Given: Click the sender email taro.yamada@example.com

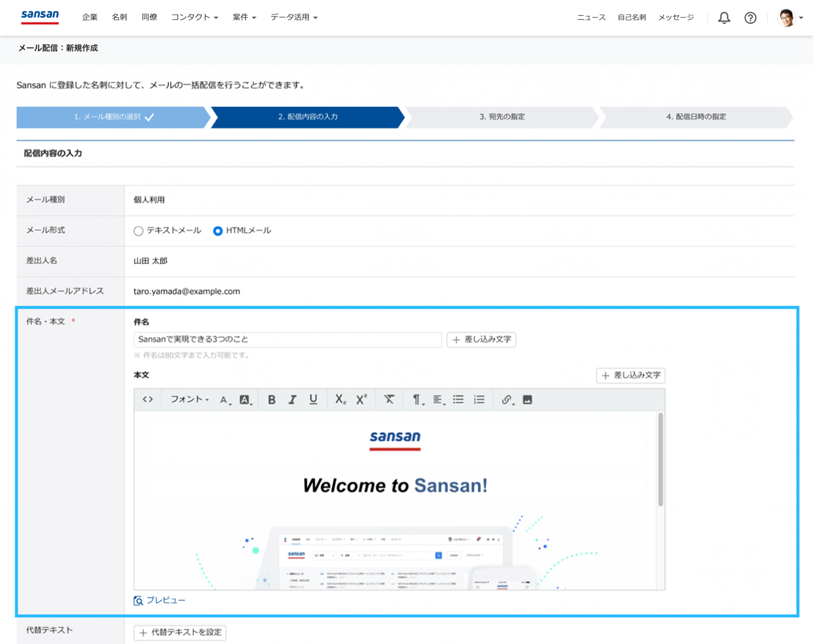Looking at the screenshot, I should [187, 292].
